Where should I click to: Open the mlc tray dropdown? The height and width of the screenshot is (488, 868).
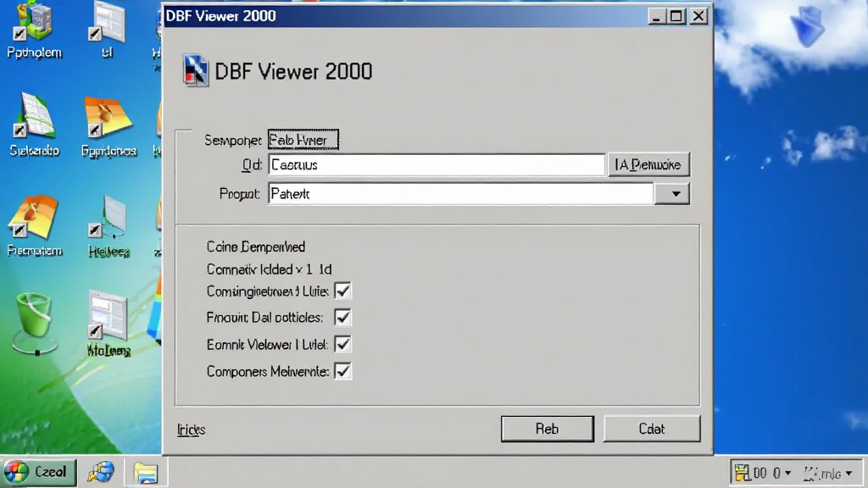(x=849, y=474)
